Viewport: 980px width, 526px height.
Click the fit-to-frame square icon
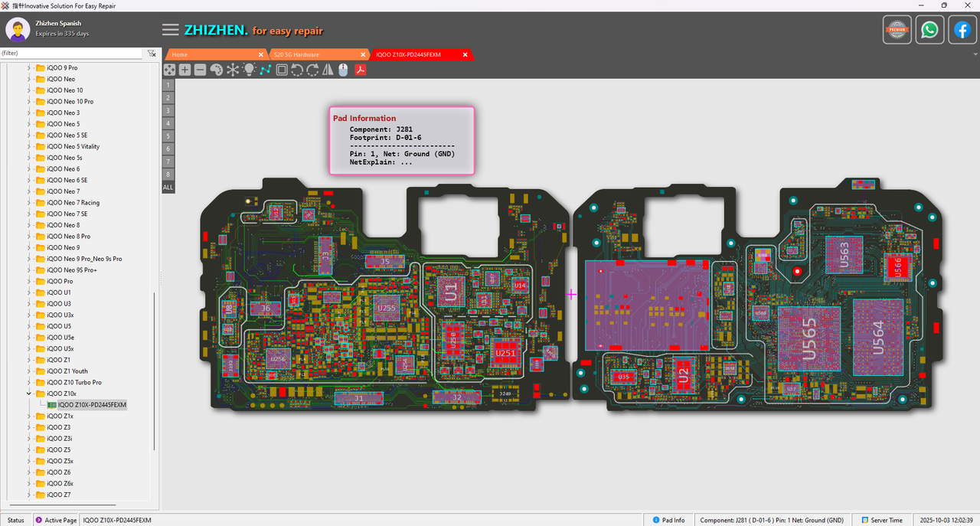[282, 70]
